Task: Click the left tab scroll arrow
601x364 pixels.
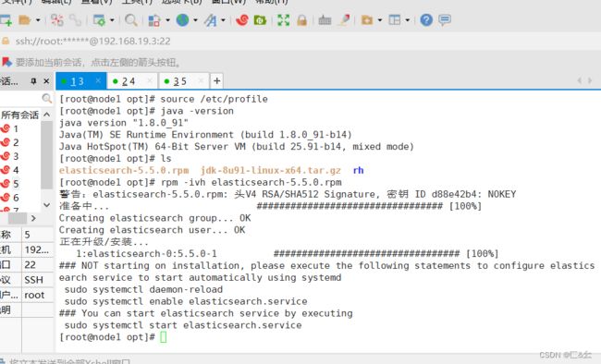Action: (579, 80)
